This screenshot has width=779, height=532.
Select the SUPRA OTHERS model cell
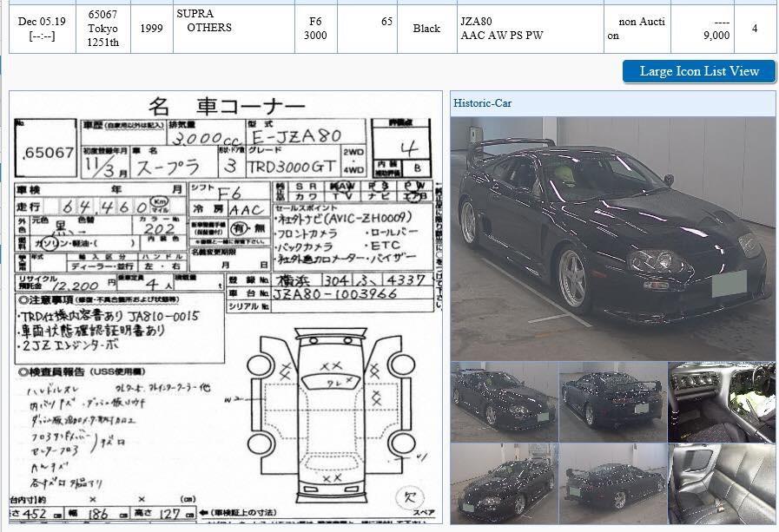point(204,21)
